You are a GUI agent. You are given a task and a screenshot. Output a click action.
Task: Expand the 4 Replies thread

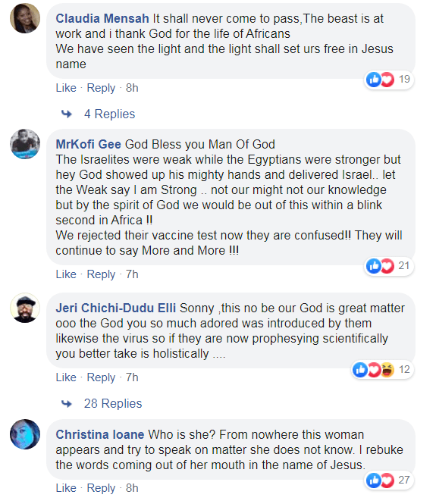click(109, 114)
